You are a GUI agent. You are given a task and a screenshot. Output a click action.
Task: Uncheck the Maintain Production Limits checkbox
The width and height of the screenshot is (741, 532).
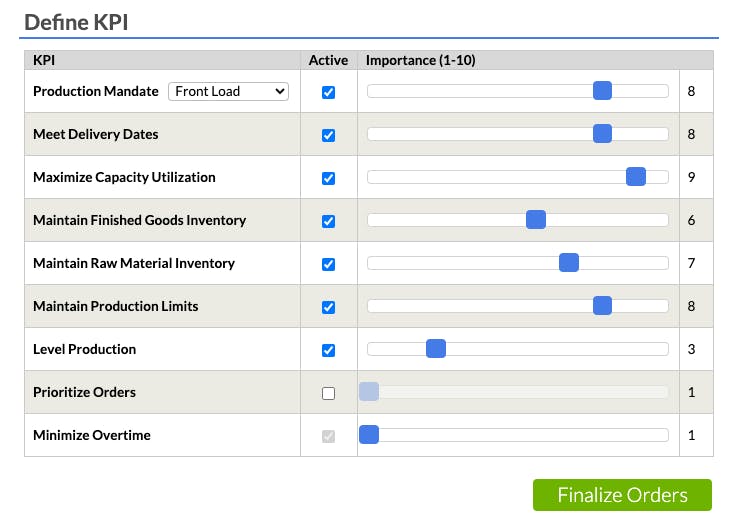coord(328,307)
